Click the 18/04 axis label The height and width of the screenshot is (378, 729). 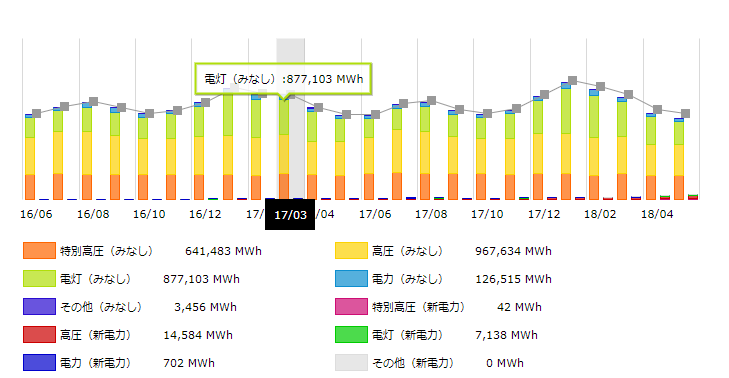pyautogui.click(x=657, y=214)
